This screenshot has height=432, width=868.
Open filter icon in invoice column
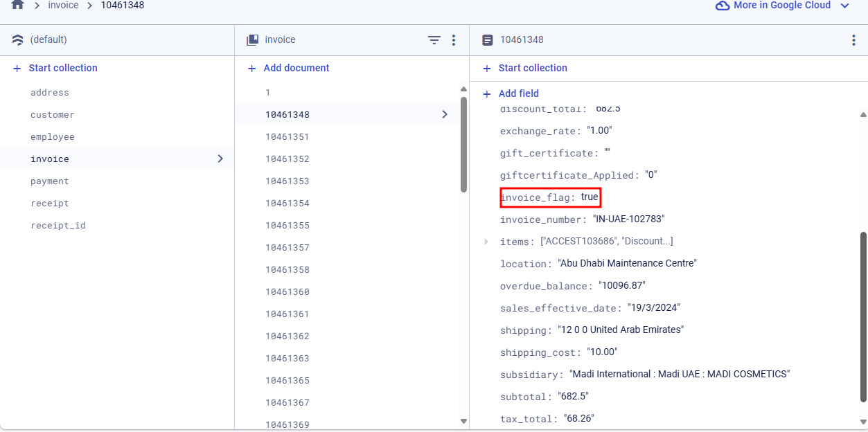click(434, 40)
